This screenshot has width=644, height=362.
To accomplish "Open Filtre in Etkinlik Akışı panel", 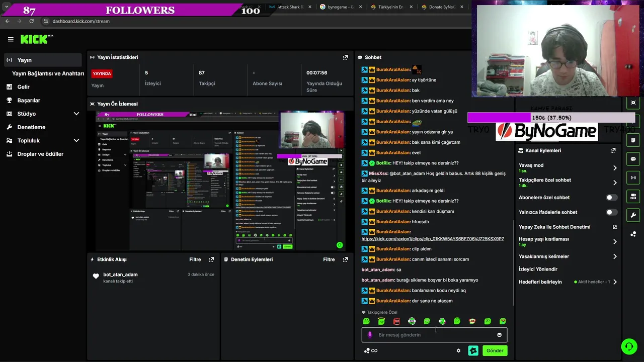I will [195, 259].
